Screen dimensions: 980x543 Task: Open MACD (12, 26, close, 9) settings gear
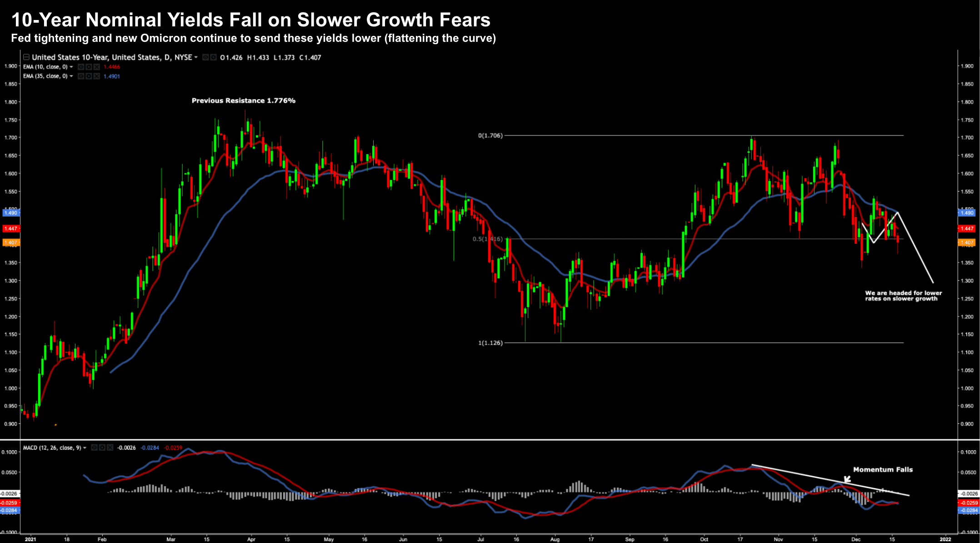tap(102, 447)
